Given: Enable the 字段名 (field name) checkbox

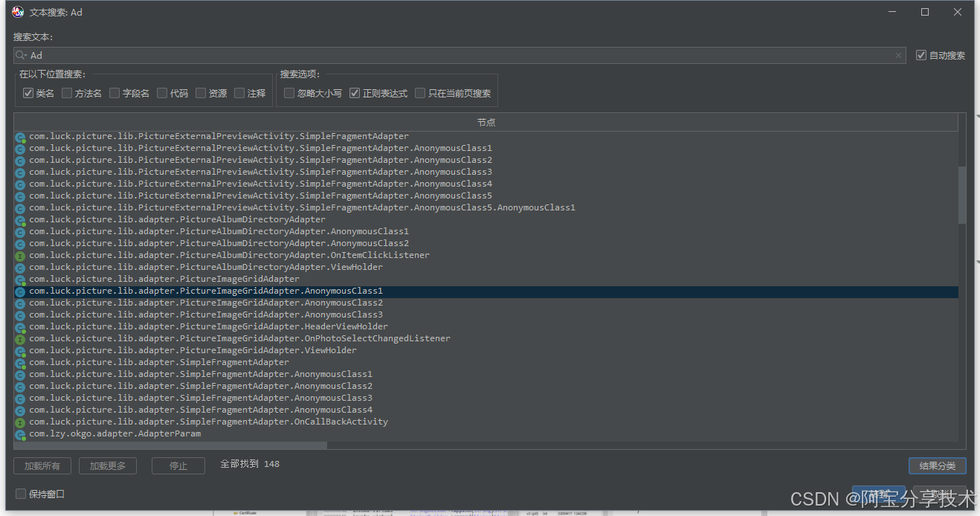Looking at the screenshot, I should coord(115,93).
